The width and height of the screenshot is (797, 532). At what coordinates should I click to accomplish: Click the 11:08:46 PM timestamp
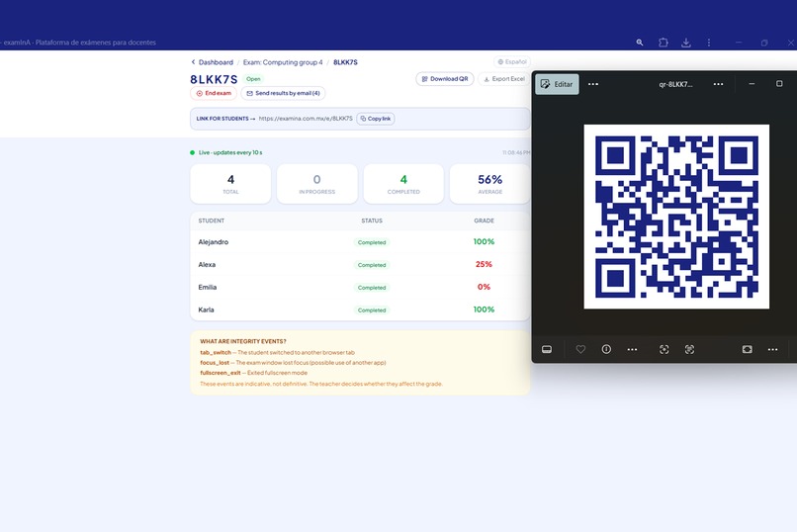click(x=516, y=152)
